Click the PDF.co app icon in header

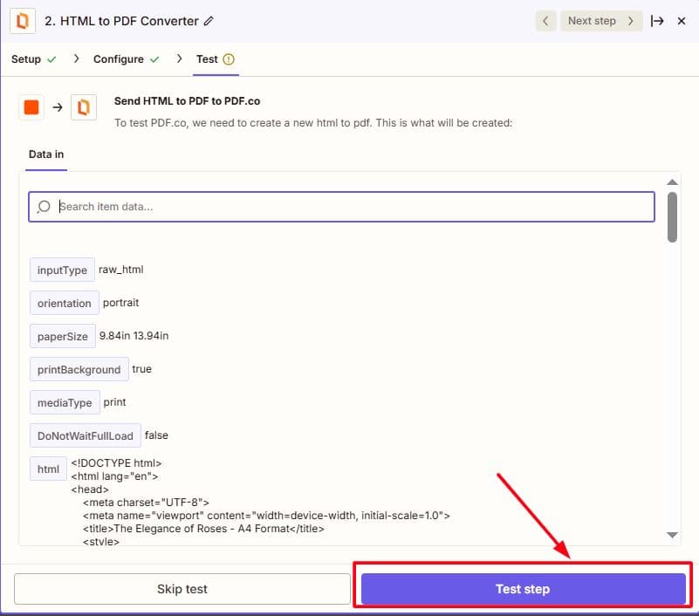24,20
